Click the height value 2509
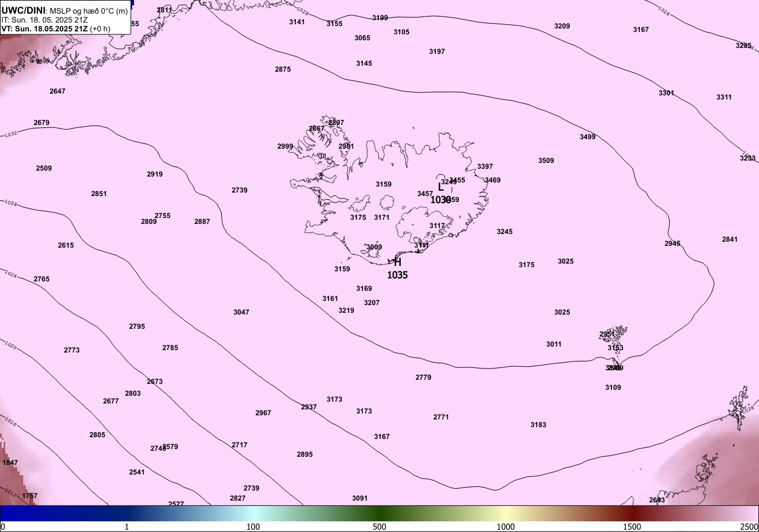Screen dimensions: 759x532 tap(44, 168)
